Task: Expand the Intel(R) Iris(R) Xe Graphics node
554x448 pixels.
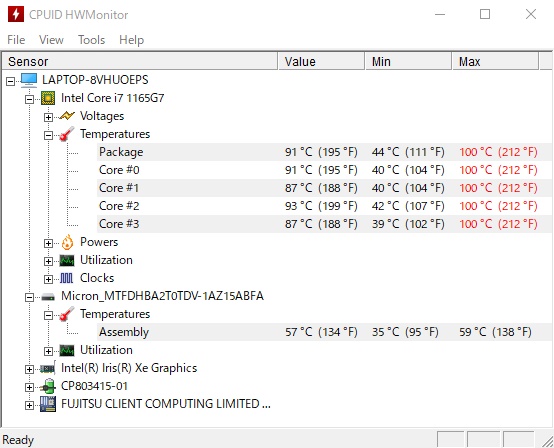Action: pos(29,369)
